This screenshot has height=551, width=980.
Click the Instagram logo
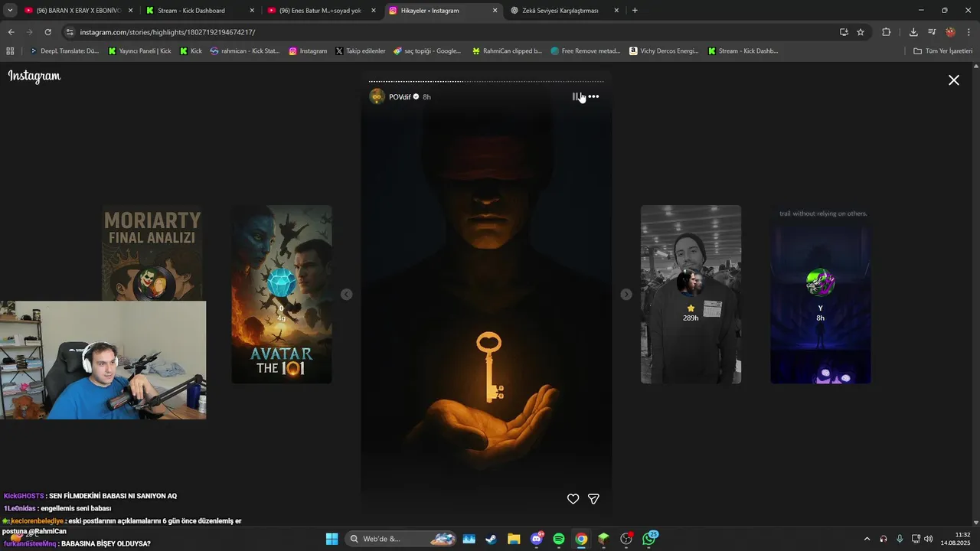pos(34,77)
